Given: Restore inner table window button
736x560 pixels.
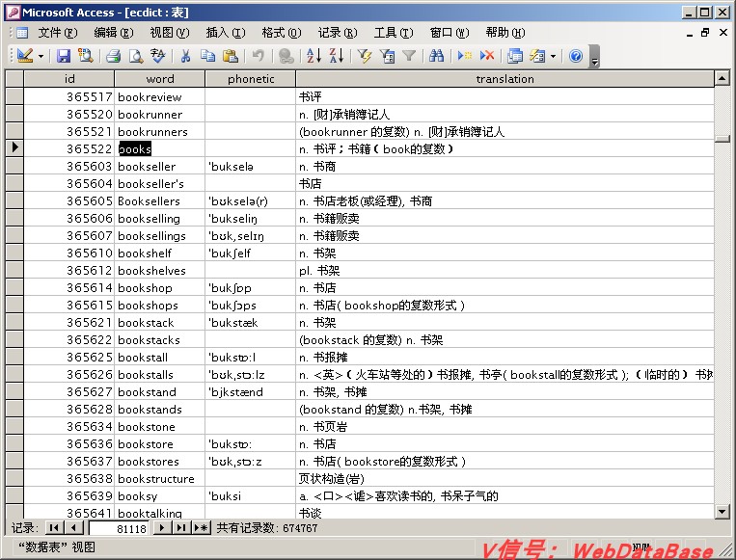Looking at the screenshot, I should coord(705,33).
